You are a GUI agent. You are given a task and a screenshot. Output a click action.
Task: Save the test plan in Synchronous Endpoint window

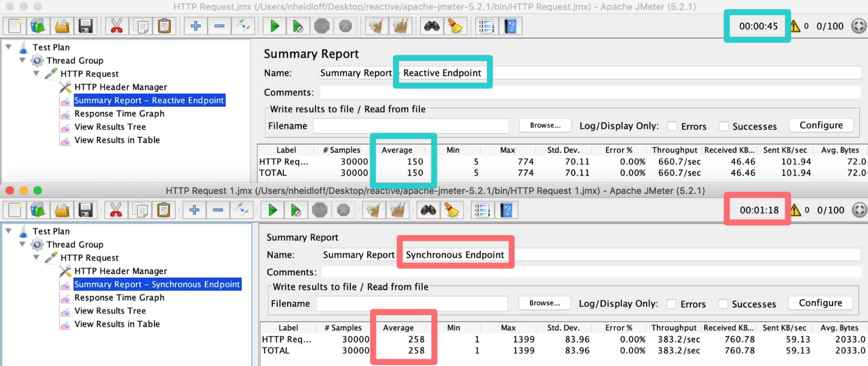[86, 210]
